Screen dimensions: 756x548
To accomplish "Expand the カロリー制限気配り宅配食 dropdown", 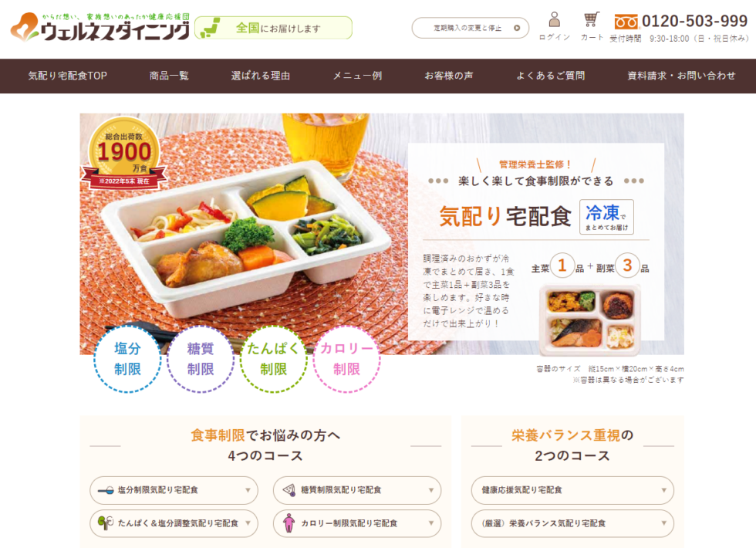I will coord(357,523).
